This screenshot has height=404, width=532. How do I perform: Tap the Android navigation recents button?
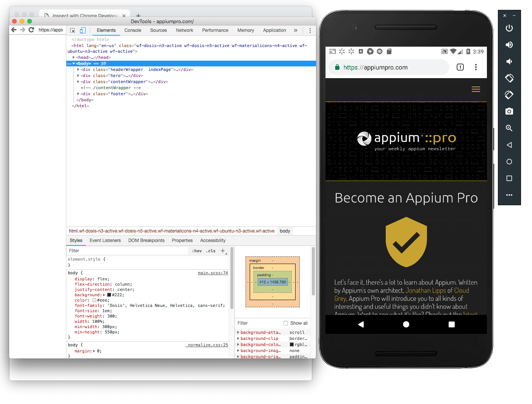(452, 324)
